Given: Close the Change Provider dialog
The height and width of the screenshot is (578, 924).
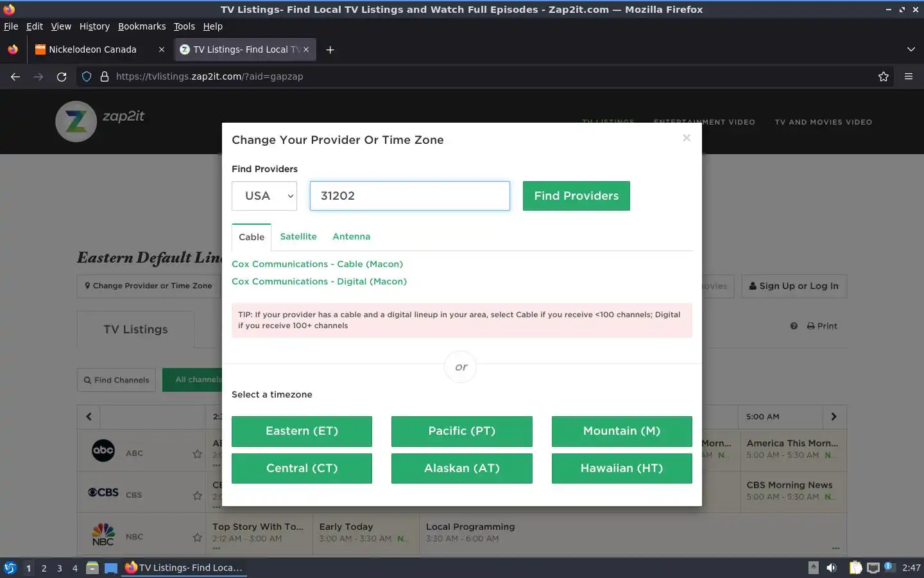Looking at the screenshot, I should pos(687,138).
